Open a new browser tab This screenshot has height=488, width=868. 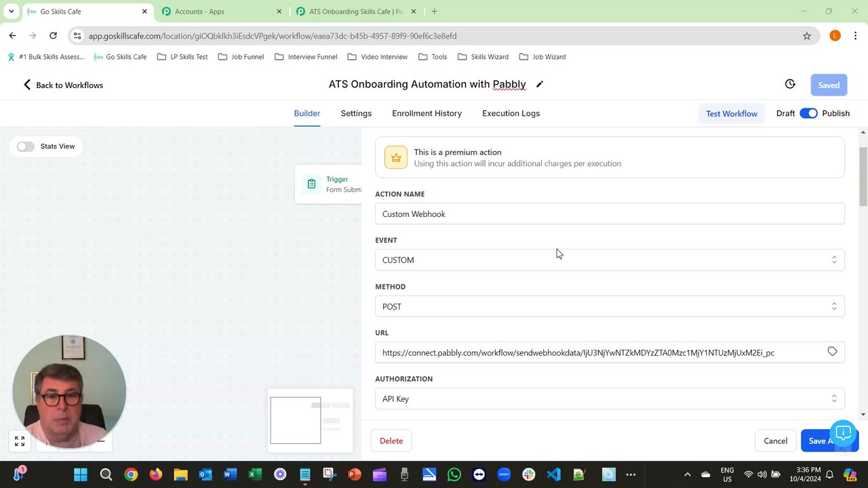click(x=434, y=12)
